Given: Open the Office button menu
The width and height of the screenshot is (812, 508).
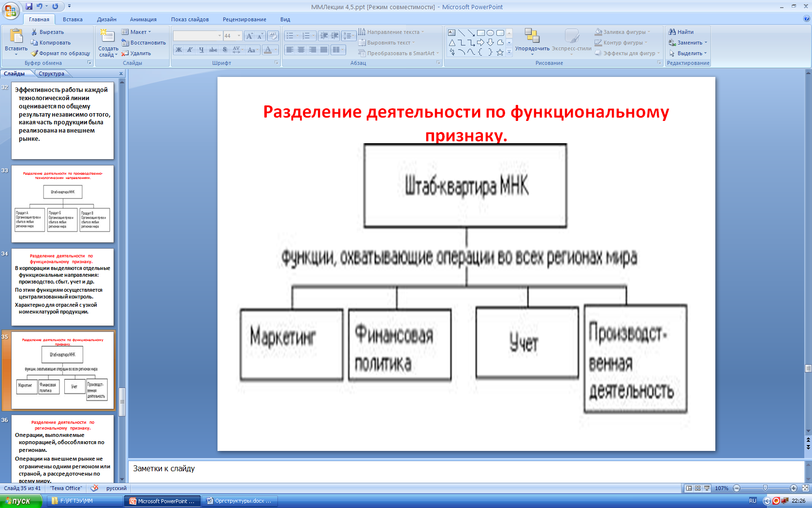Looking at the screenshot, I should pos(11,10).
